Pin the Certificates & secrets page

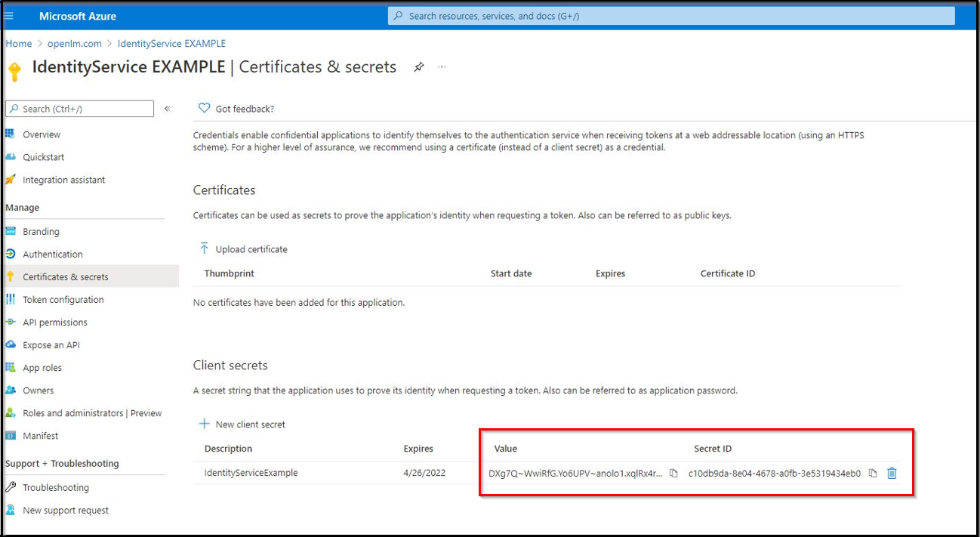coord(419,67)
